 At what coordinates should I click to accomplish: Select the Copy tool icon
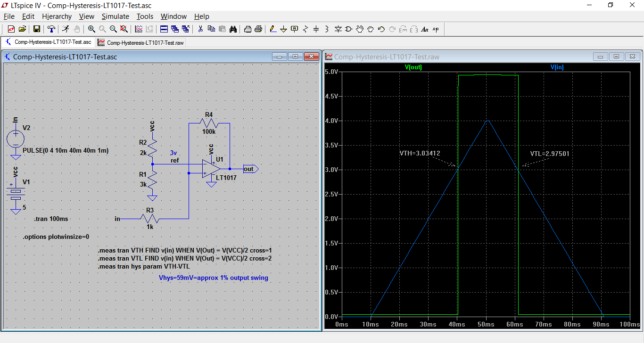pyautogui.click(x=211, y=29)
